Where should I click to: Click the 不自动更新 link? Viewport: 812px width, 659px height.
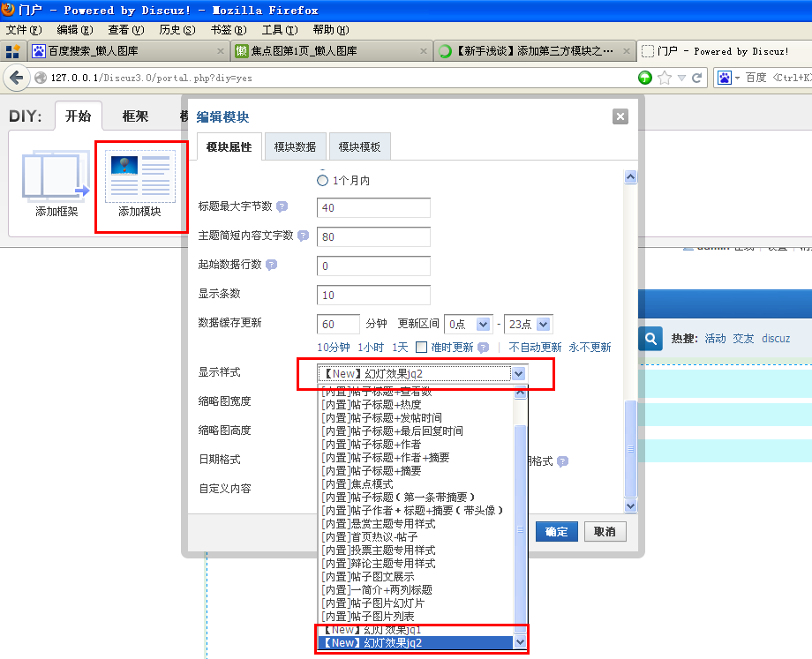535,348
